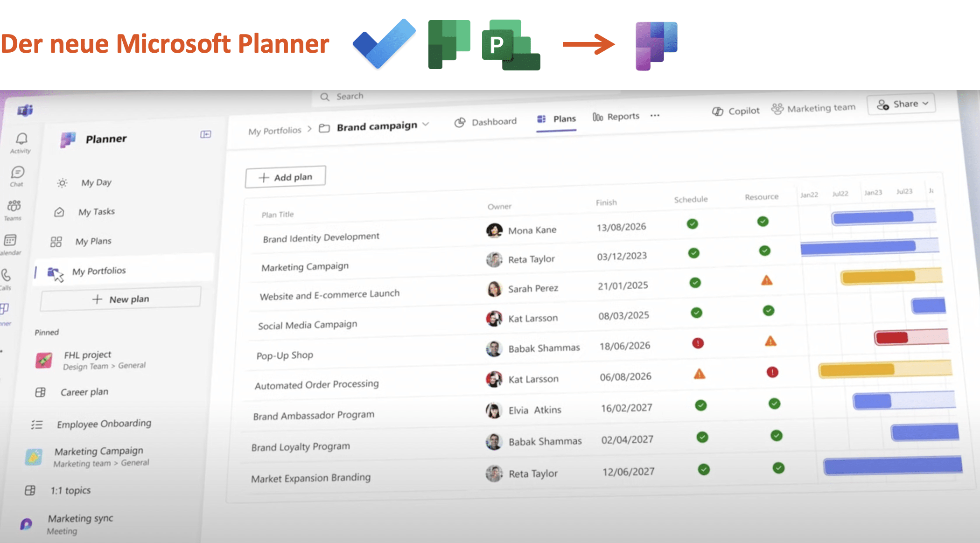Open the Calls phone icon
Image resolution: width=980 pixels, height=543 pixels.
6,274
